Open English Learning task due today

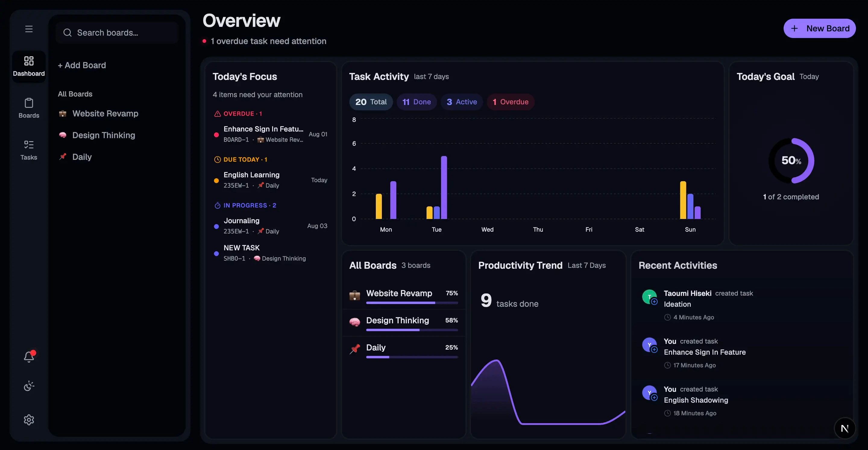point(271,180)
